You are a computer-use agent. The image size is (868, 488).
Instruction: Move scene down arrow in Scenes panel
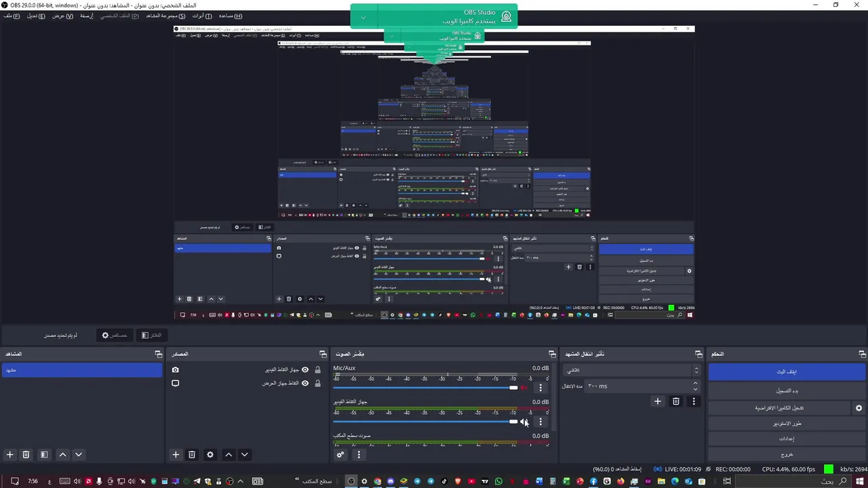pos(79,455)
